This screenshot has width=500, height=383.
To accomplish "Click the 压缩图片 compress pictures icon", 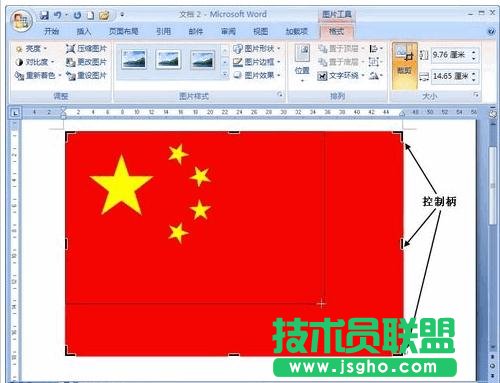I will (70, 49).
